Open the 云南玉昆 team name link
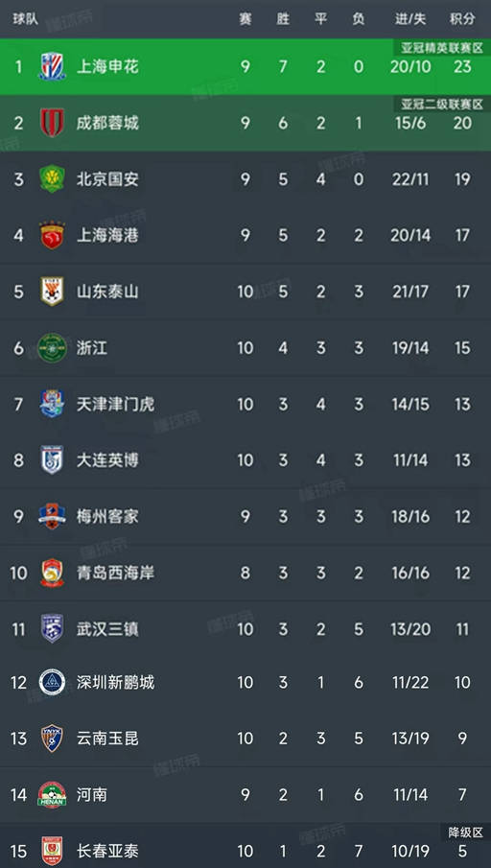 pyautogui.click(x=107, y=739)
